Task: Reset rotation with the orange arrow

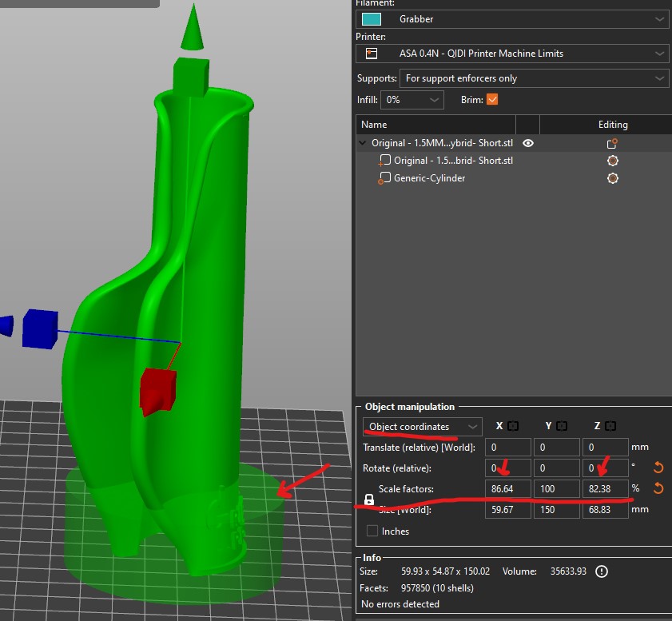Action: coord(658,467)
